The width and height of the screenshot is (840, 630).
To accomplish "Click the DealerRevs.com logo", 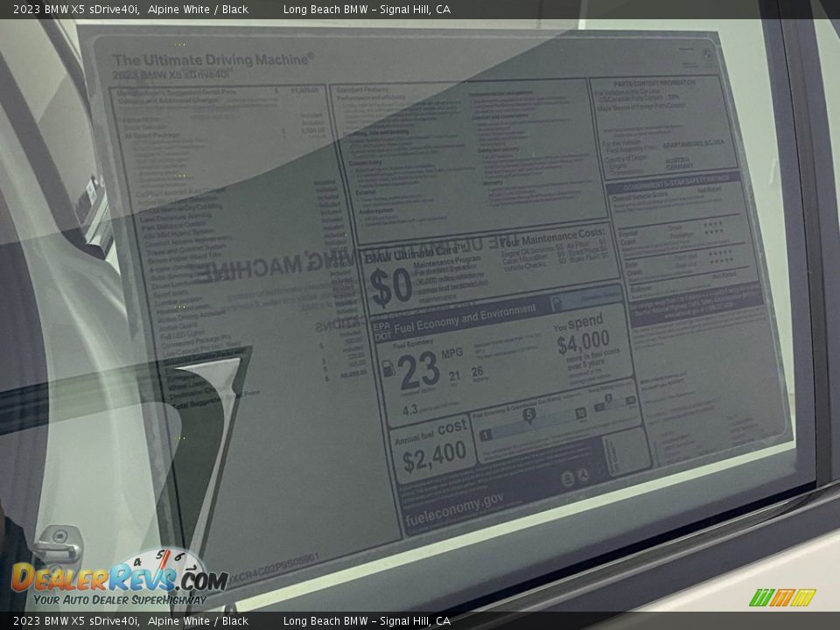I will (x=120, y=577).
